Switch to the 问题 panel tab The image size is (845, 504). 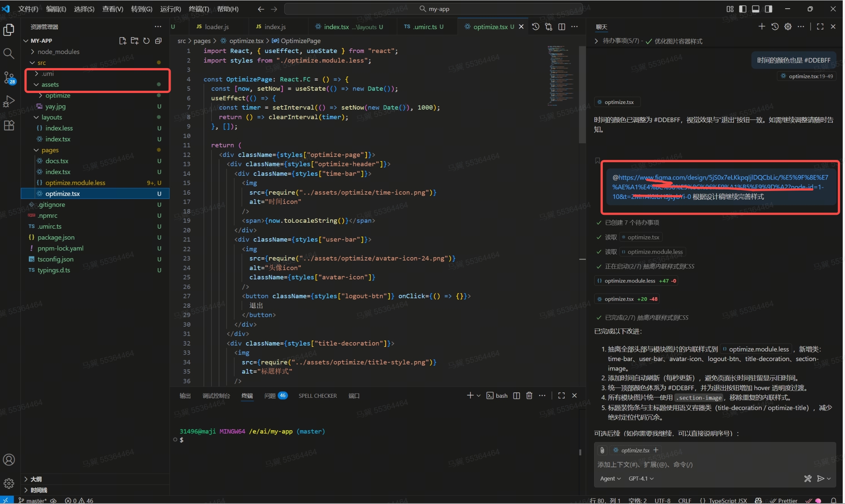pyautogui.click(x=270, y=395)
